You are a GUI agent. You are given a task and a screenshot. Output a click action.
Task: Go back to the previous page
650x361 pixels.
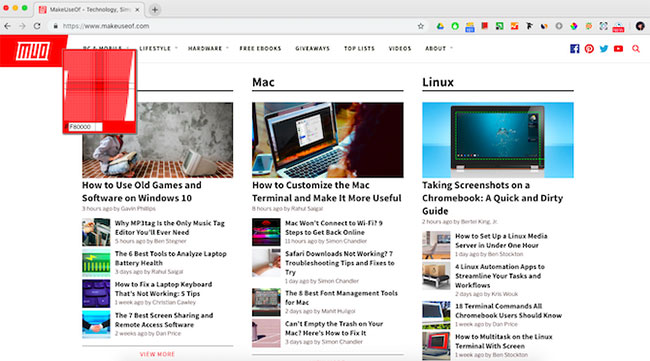click(7, 26)
